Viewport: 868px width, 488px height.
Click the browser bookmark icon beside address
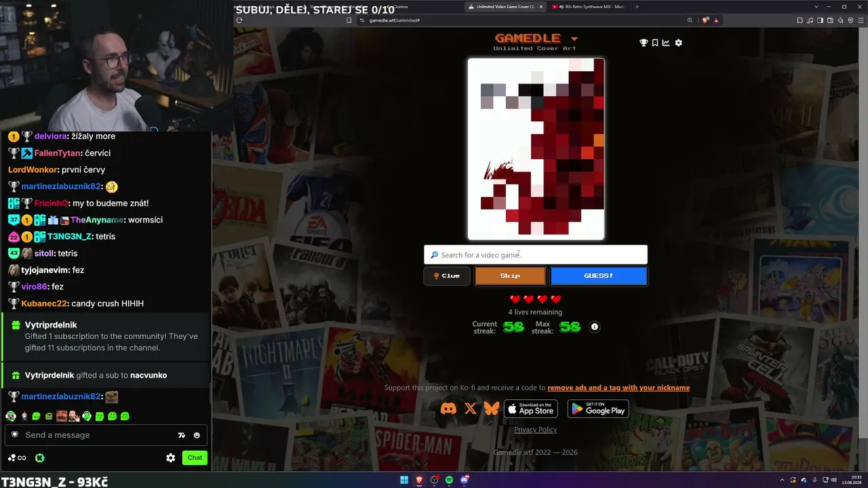pos(349,20)
